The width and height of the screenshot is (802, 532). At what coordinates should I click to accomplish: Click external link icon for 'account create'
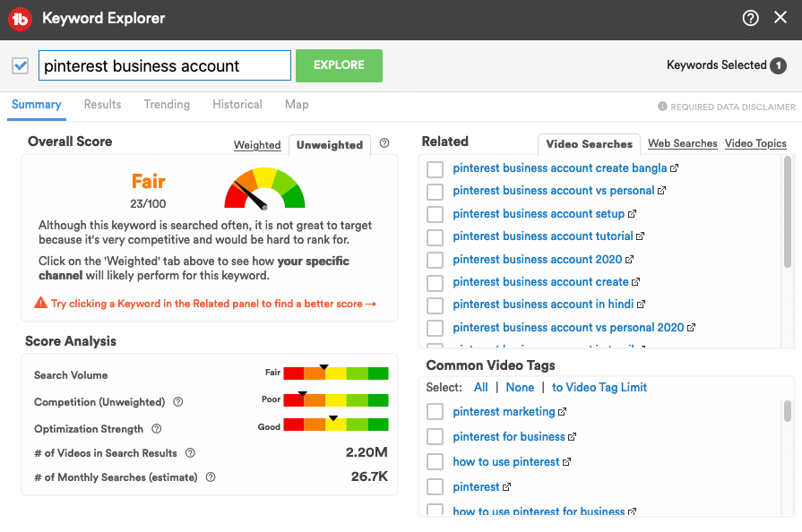[635, 282]
